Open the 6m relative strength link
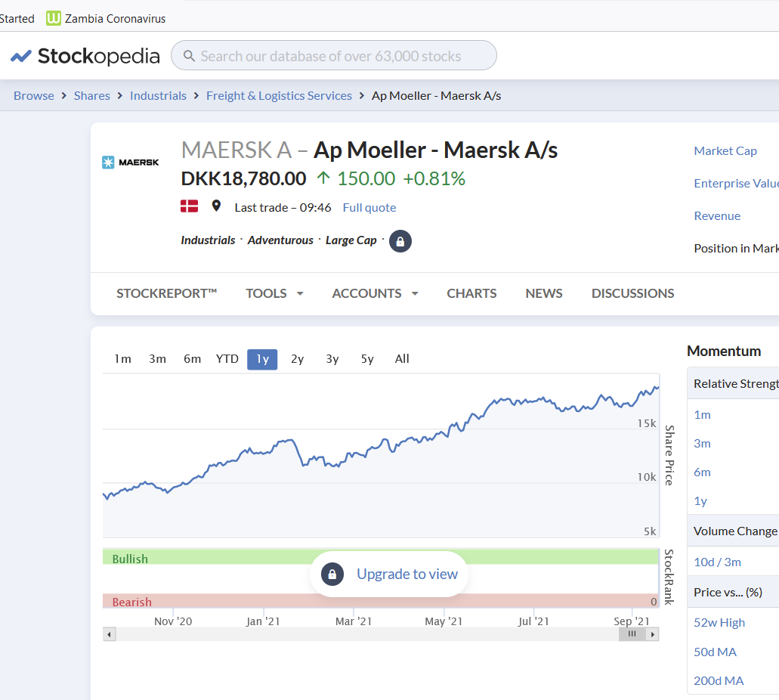The height and width of the screenshot is (700, 779). coord(702,472)
